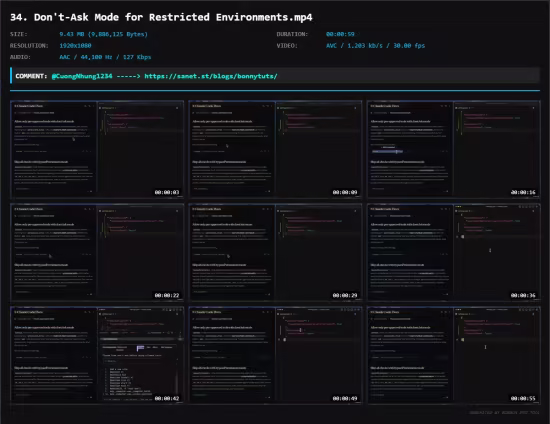Click the @CuongNhung1234 username
The image size is (550, 424).
82,76
